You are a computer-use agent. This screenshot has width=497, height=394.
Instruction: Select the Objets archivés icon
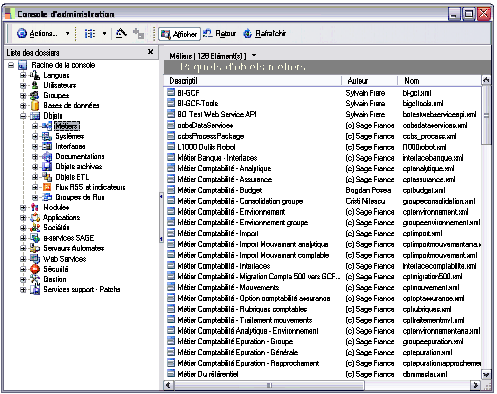47,166
